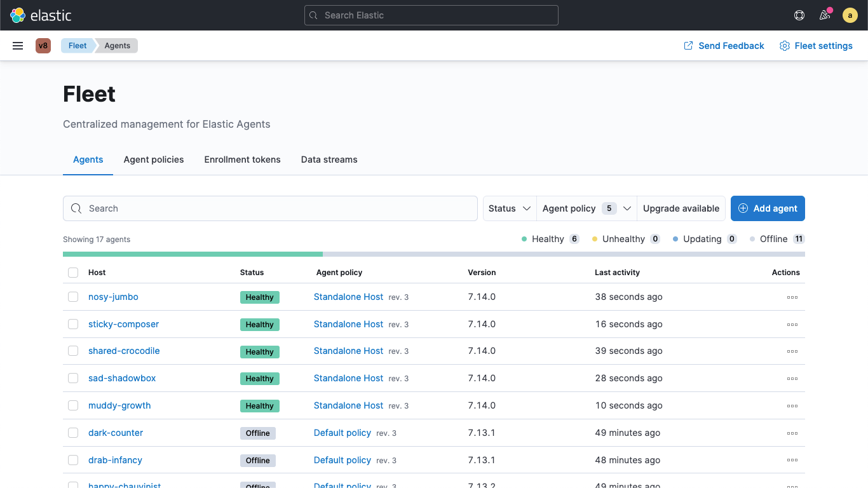
Task: Click the Offline count legend
Action: tap(777, 239)
